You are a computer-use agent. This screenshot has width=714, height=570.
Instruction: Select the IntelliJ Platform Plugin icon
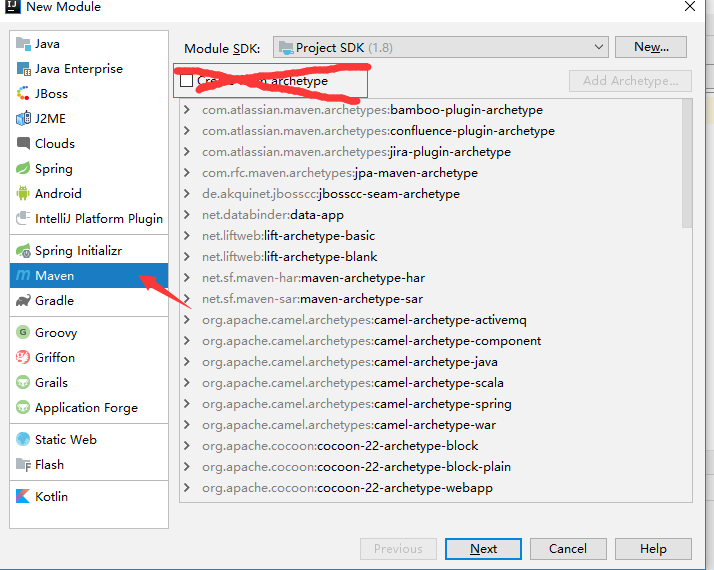[23, 218]
